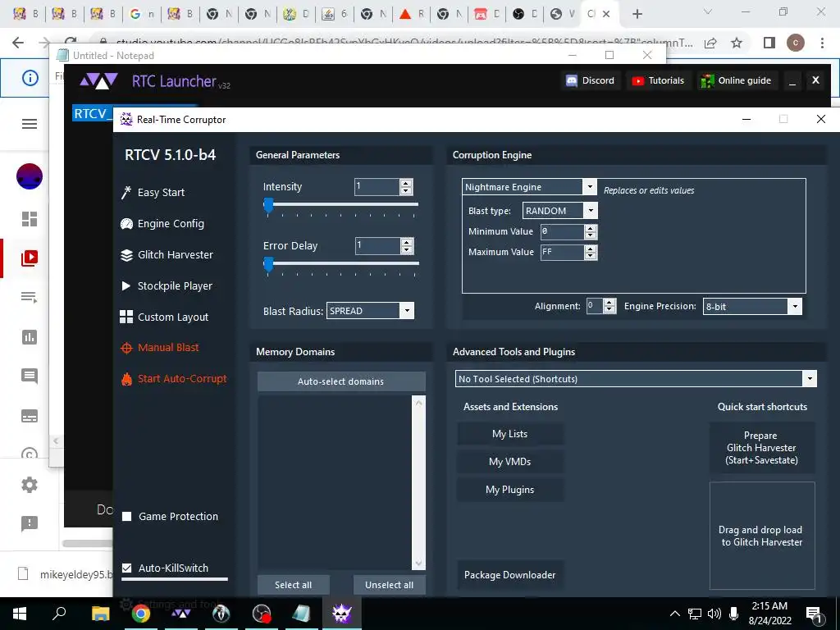Decrease Maximum Value with stepper

[x=591, y=256]
